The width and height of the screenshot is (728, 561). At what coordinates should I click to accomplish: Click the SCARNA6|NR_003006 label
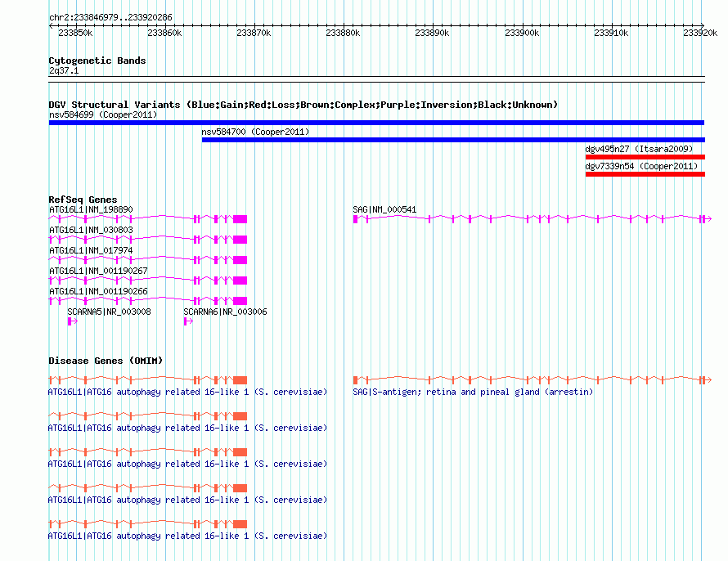pyautogui.click(x=225, y=312)
